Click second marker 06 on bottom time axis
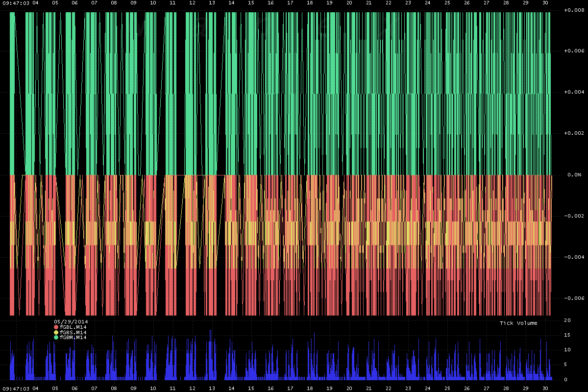 click(74, 389)
